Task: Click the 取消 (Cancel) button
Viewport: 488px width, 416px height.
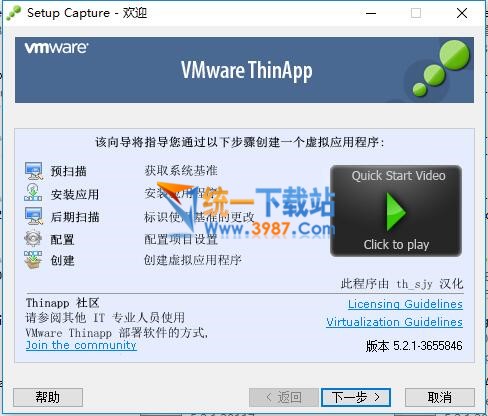Action: [x=440, y=397]
